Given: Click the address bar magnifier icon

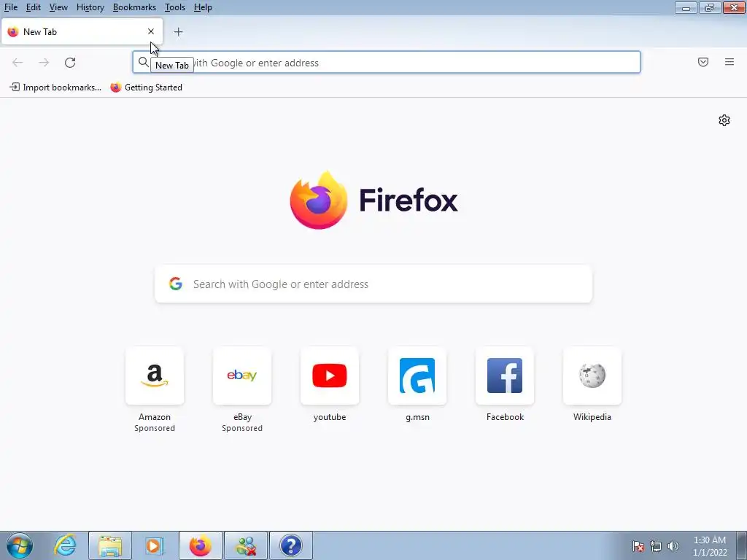Looking at the screenshot, I should [x=143, y=62].
